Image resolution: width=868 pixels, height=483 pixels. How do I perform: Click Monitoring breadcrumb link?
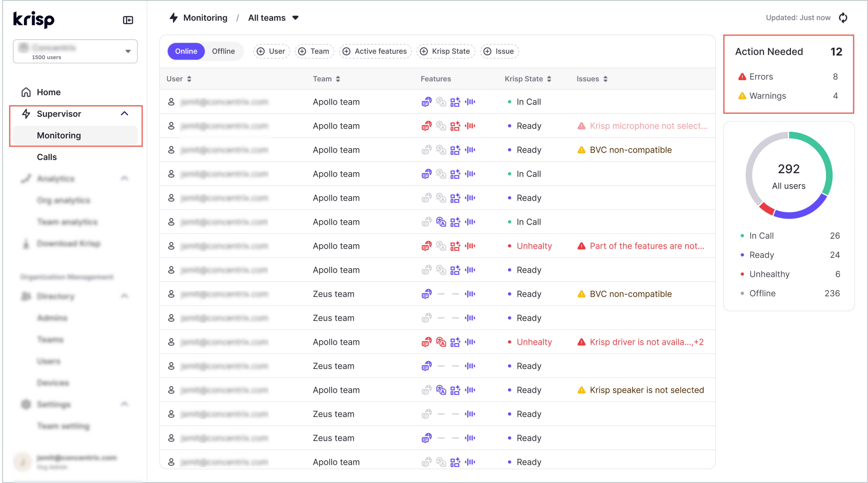click(205, 18)
